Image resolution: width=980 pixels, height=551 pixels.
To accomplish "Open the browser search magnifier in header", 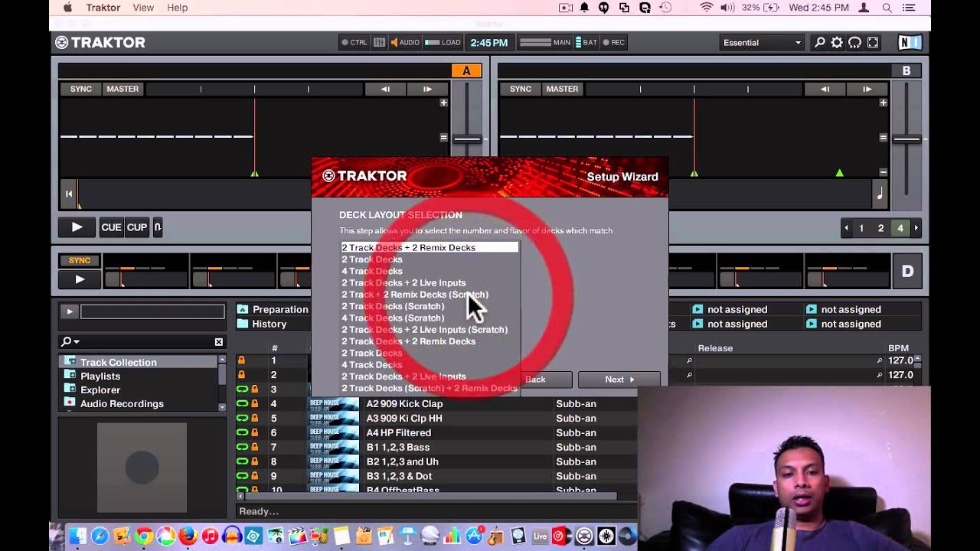I will click(820, 43).
